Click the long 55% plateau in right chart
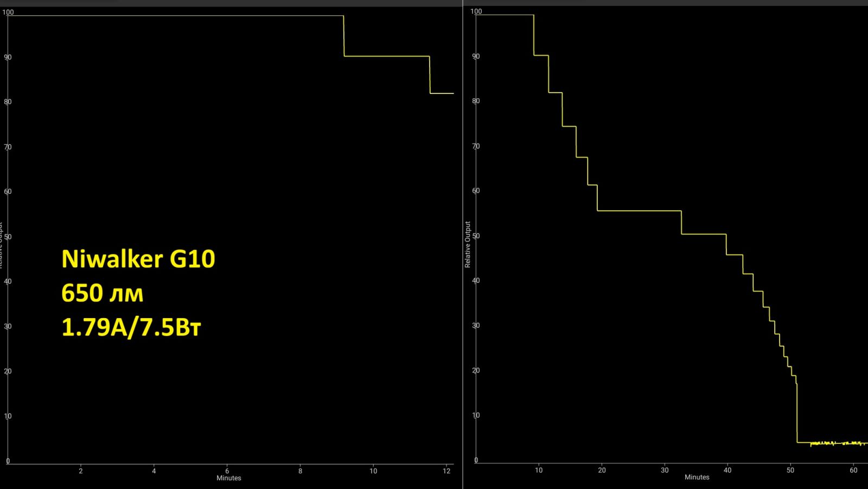This screenshot has width=868, height=489. [639, 211]
